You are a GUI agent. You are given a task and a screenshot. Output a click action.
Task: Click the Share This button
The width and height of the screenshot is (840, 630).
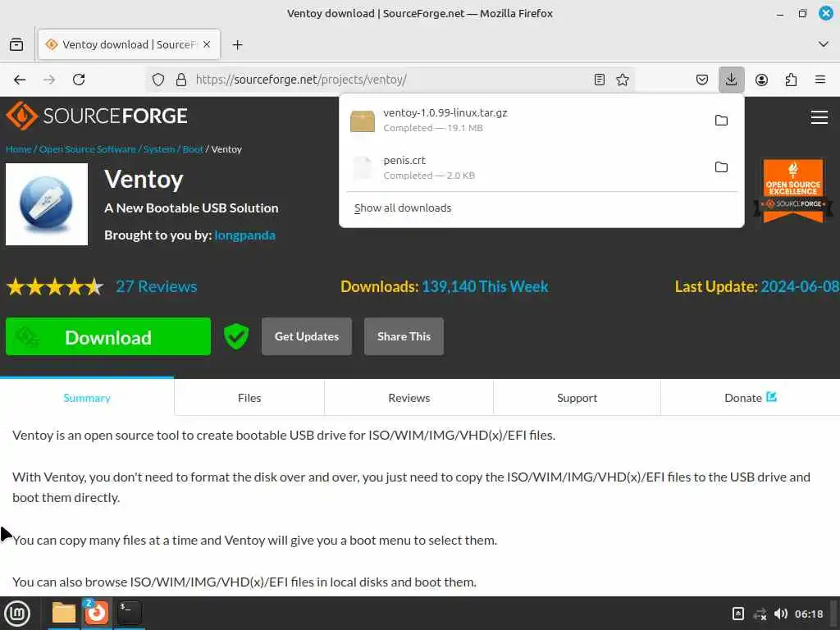(404, 336)
